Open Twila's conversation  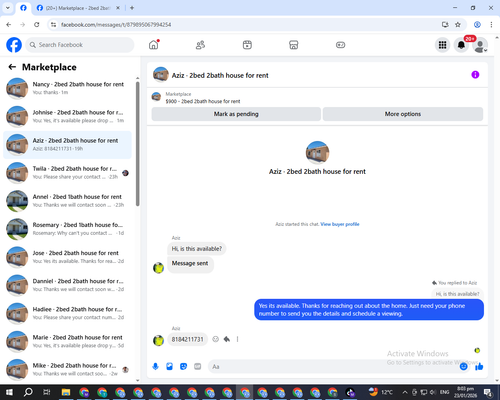67,173
